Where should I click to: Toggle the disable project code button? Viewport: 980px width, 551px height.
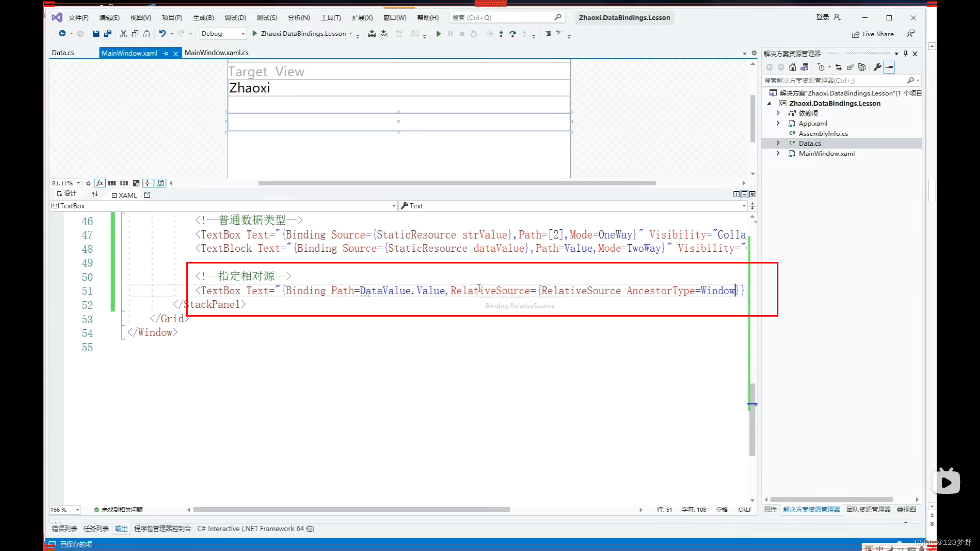[161, 183]
